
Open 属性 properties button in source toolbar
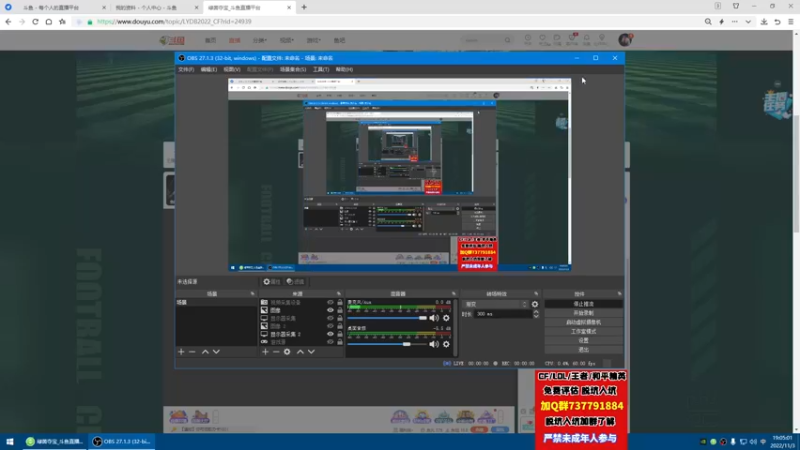(x=272, y=282)
